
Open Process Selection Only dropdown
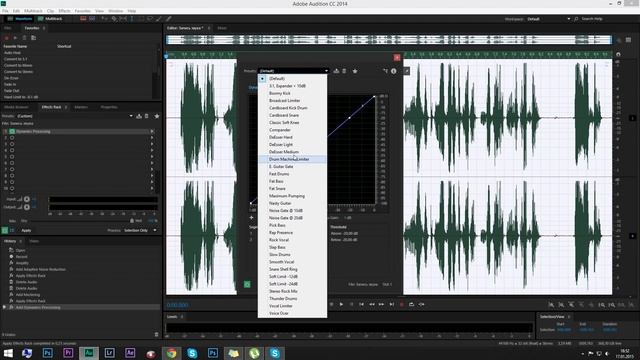coord(140,230)
